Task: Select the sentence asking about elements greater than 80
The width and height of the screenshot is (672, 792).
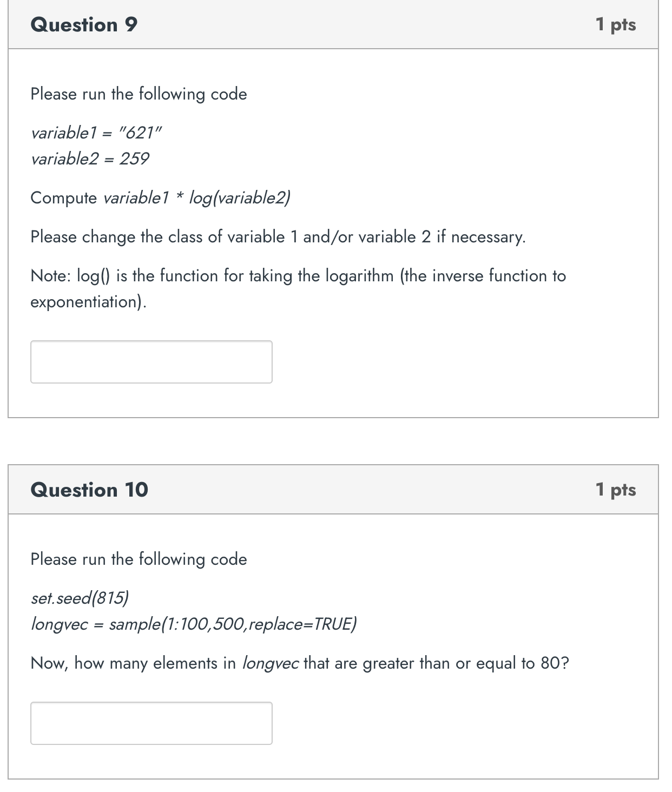Action: click(x=299, y=663)
